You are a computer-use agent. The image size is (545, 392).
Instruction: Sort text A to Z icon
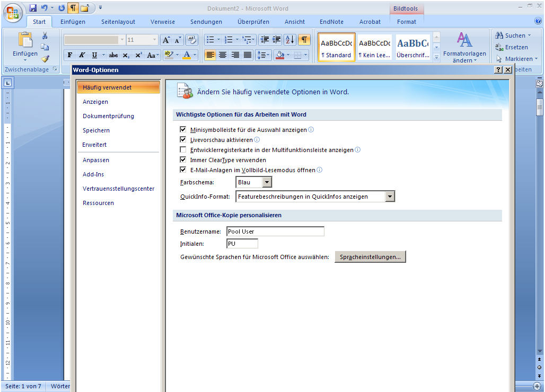(x=289, y=40)
